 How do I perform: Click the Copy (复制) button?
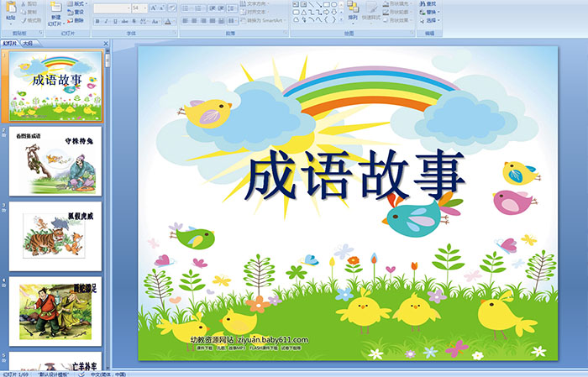pyautogui.click(x=29, y=12)
